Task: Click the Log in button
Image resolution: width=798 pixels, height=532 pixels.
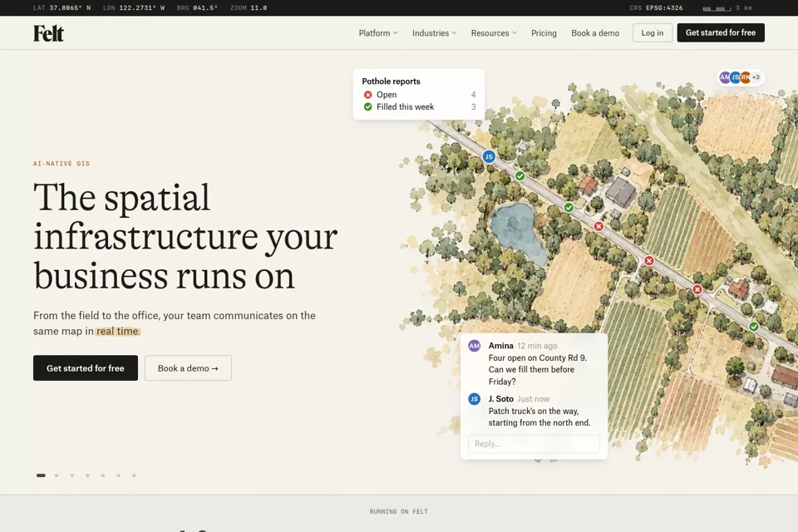Action: 652,32
